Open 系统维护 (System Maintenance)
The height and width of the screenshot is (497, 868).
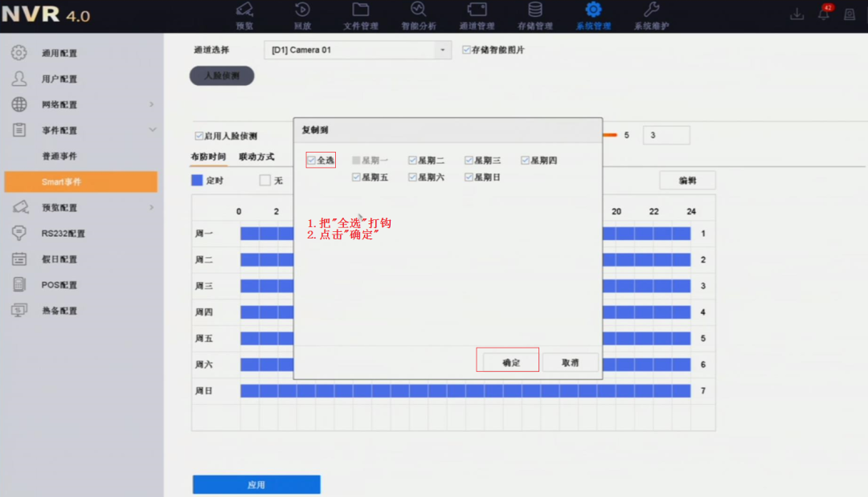pyautogui.click(x=651, y=14)
